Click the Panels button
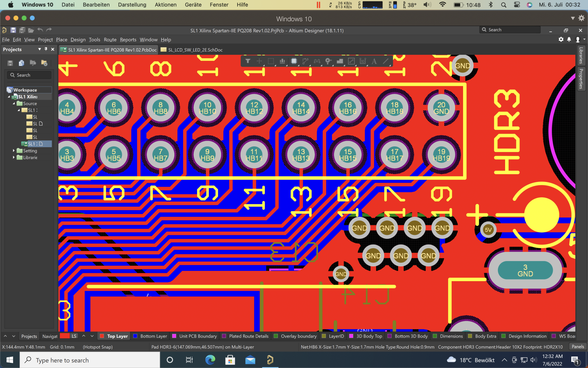The image size is (588, 368). pos(578,347)
